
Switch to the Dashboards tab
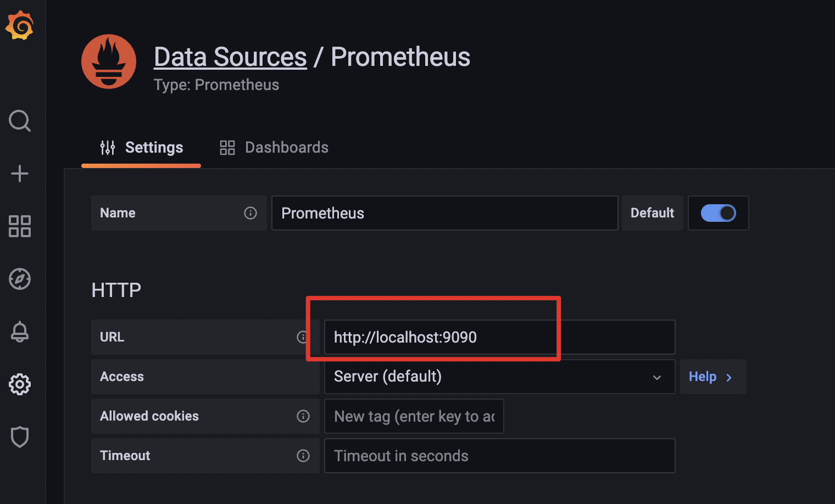pos(274,148)
